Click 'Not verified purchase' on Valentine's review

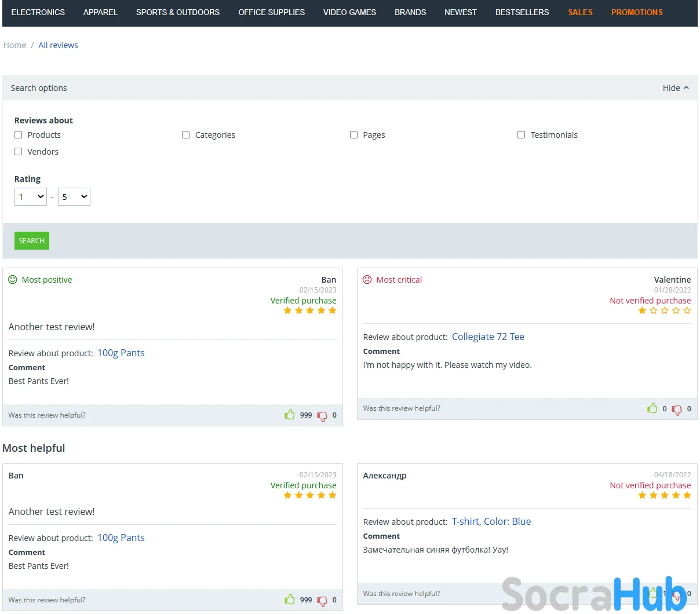pyautogui.click(x=650, y=301)
